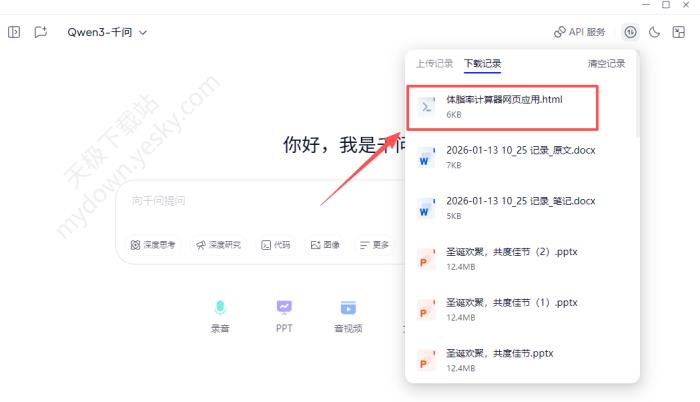Select the 下载记录 tab
Viewport: 700px width, 402px height.
482,64
